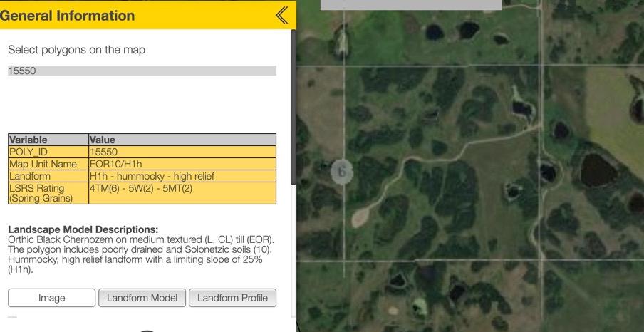Open the Image view button

51,298
